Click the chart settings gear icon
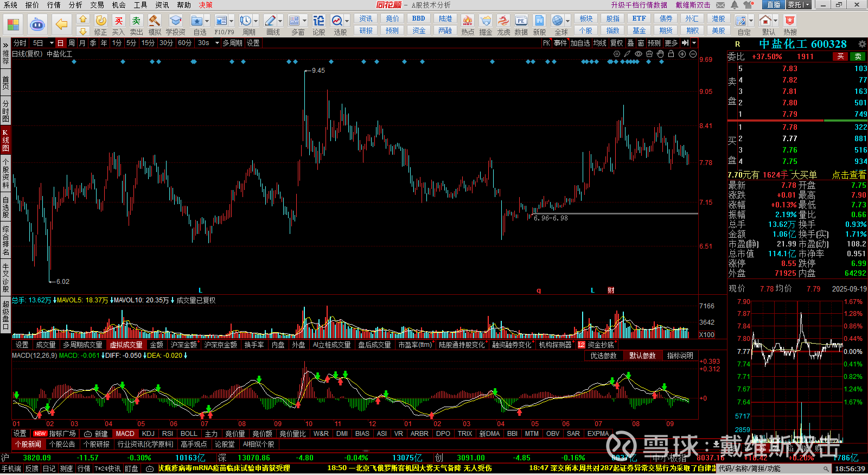The image size is (868, 475). [x=617, y=54]
